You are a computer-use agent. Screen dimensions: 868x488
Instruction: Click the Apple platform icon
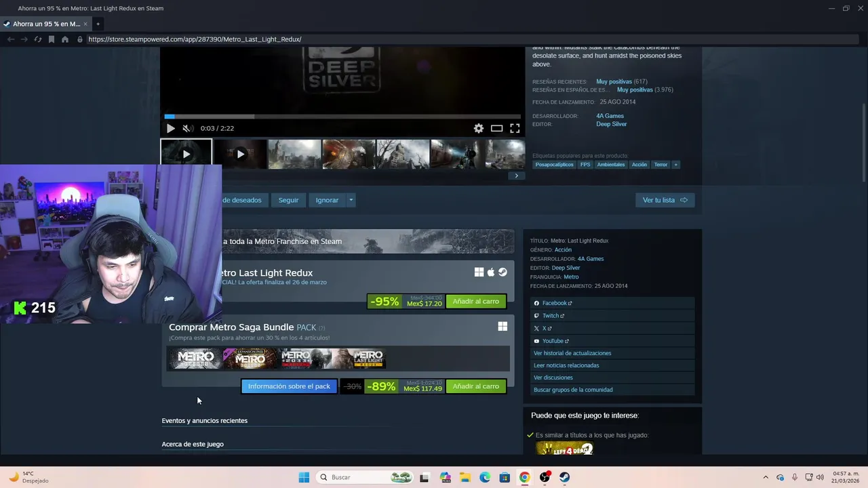491,272
